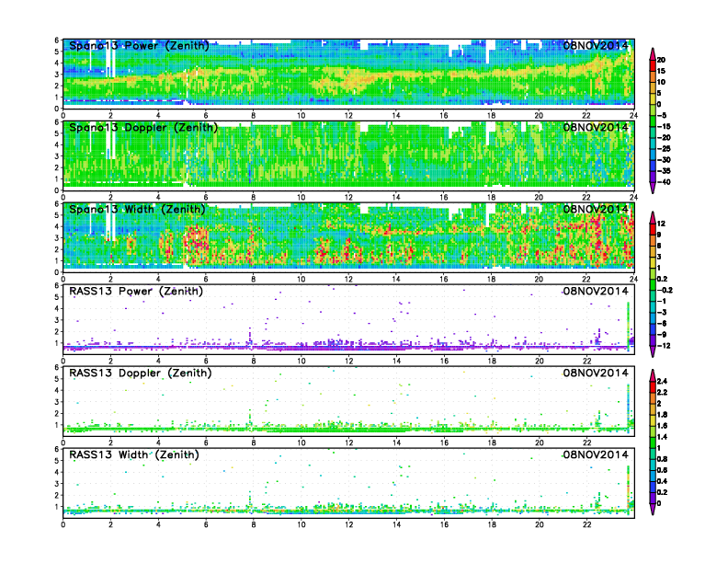
Task: Click bottom purple arrow of power colorbar
Action: (653, 189)
